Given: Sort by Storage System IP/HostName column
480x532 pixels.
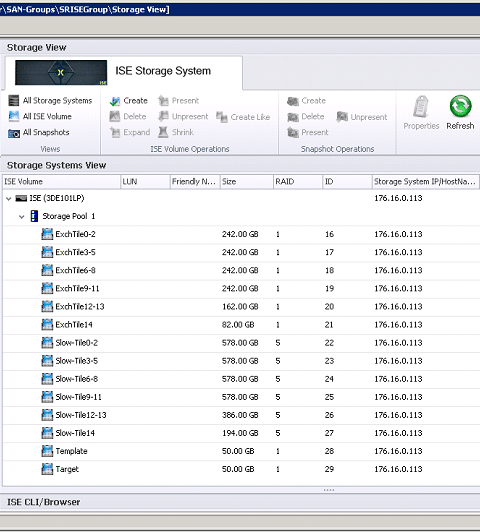Looking at the screenshot, I should point(426,182).
